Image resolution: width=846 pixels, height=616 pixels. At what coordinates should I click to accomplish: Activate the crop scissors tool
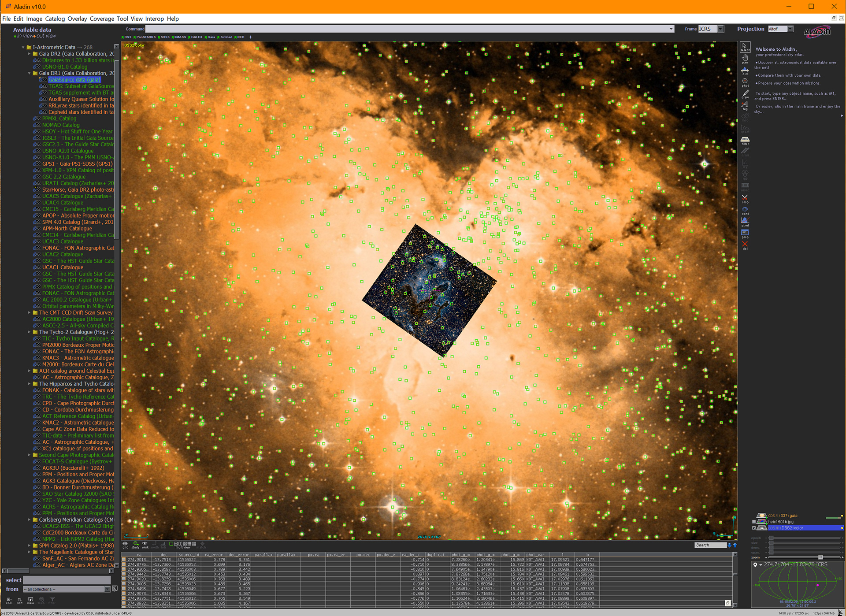(745, 199)
